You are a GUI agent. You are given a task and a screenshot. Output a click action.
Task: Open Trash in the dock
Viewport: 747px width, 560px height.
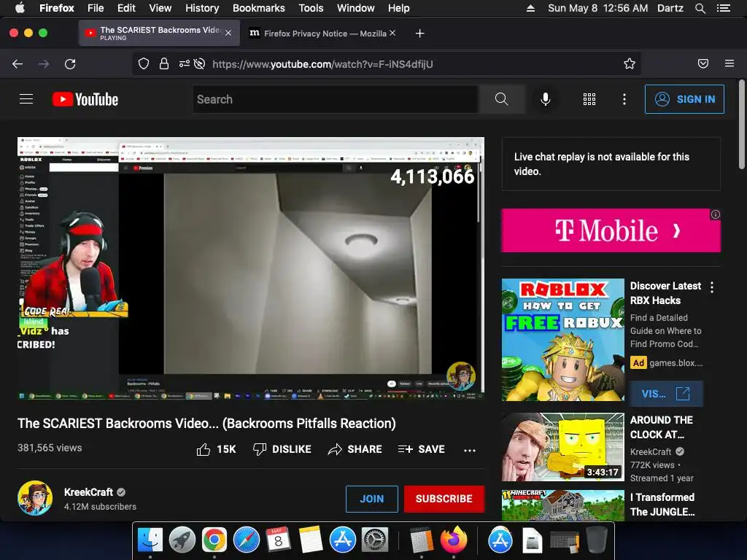tap(596, 540)
